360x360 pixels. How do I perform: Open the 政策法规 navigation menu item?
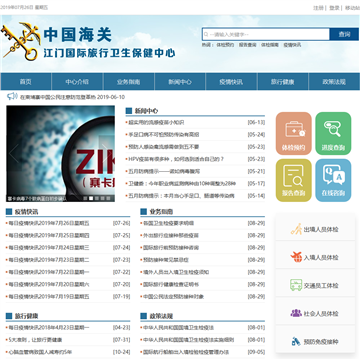(x=334, y=82)
